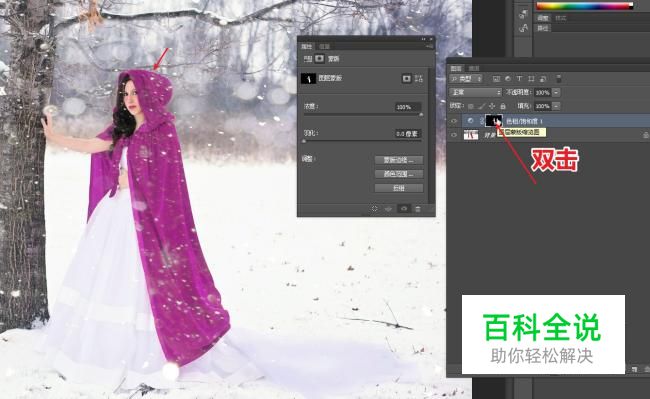This screenshot has width=650, height=399.
Task: Switch to the Info tab beside Properties
Action: pos(324,46)
